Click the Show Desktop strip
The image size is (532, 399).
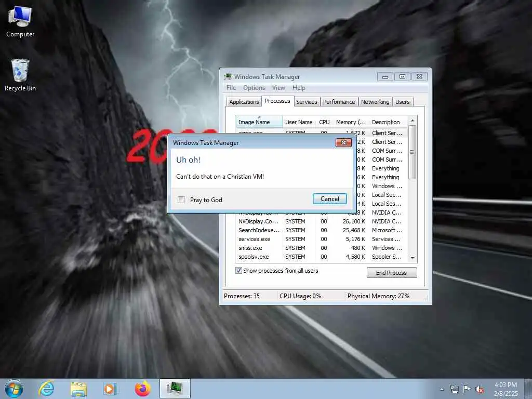tap(529, 389)
